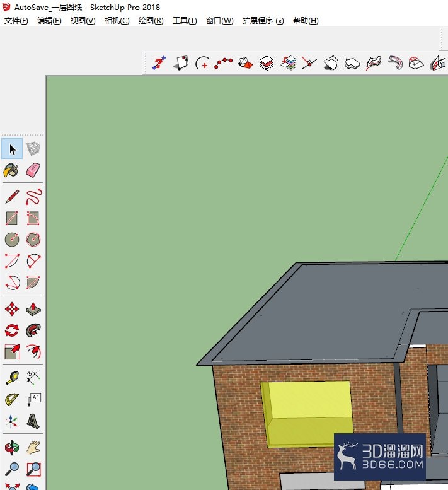Click the tapered box plugin icon
Screen dimensions: 448x490
[x=416, y=64]
